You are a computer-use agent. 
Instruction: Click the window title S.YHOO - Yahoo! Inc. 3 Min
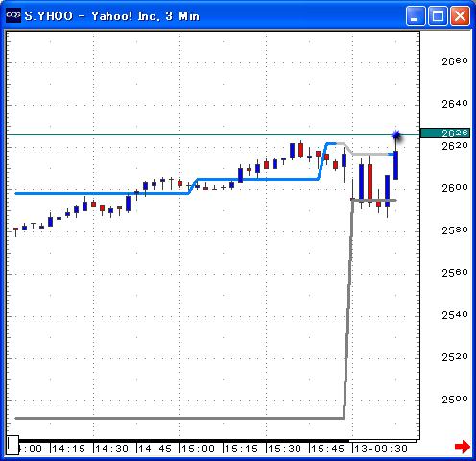[112, 16]
